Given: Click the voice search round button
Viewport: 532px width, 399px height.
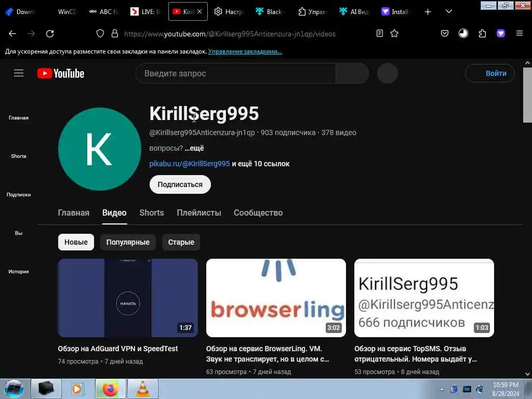Looking at the screenshot, I should (x=388, y=73).
